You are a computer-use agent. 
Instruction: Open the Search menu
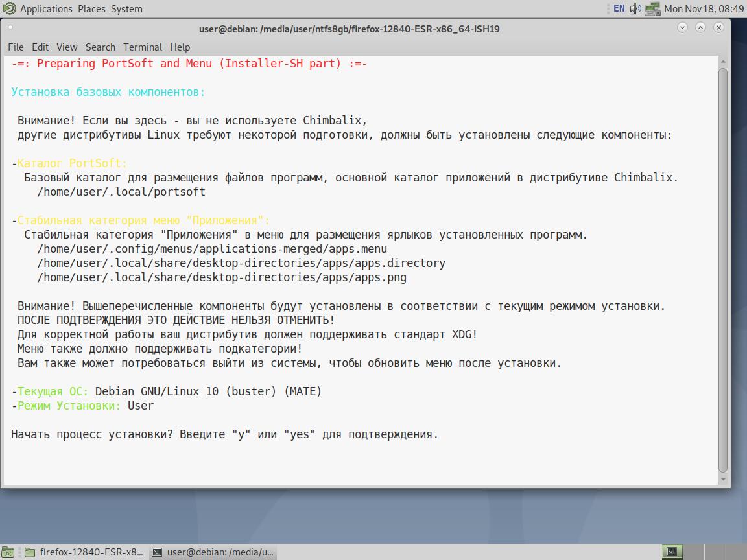click(101, 47)
